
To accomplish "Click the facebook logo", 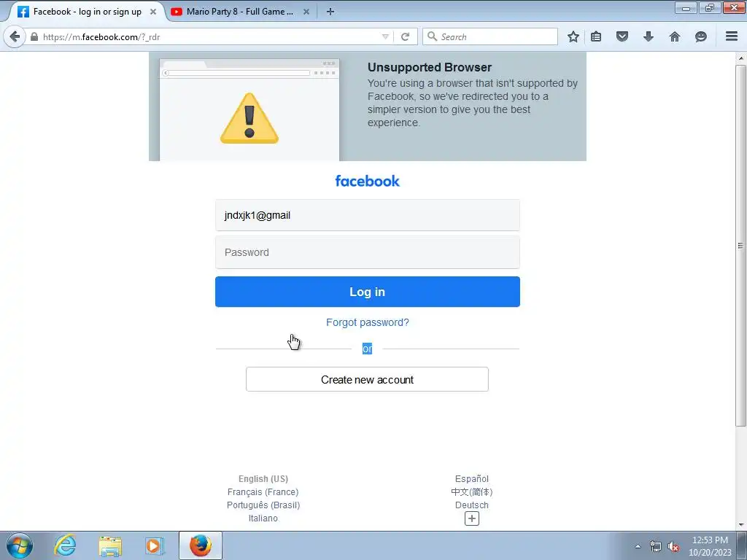I will pos(368,181).
